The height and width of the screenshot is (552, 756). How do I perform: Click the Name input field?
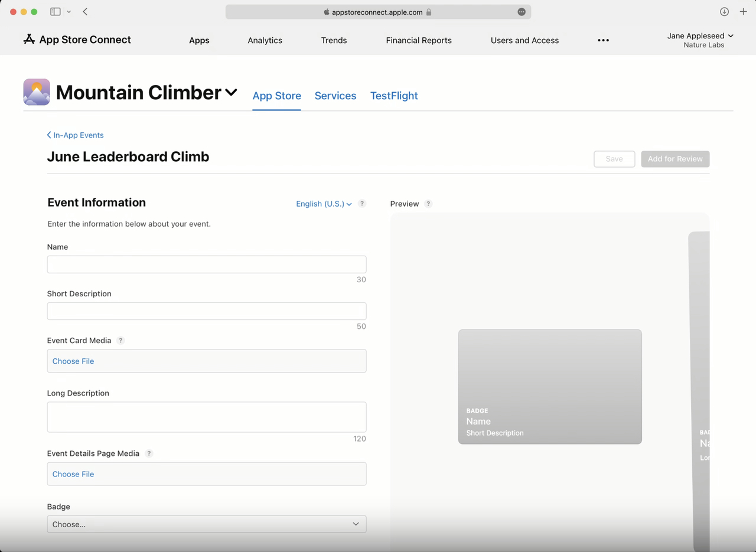207,264
